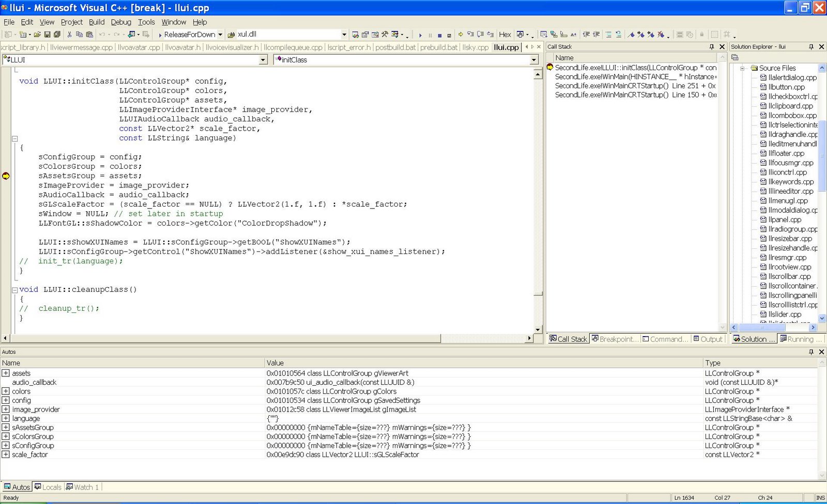This screenshot has height=504, width=827.
Task: Stop debugging with the square icon
Action: click(440, 35)
